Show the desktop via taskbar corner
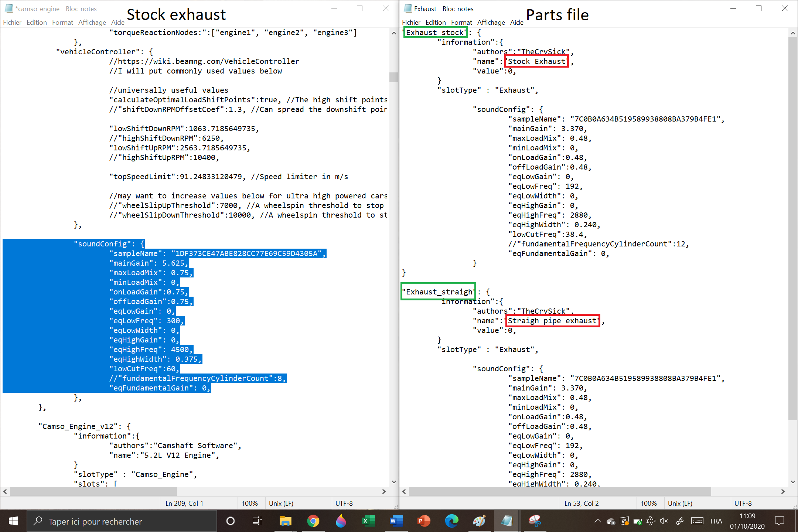The image size is (798, 532). 796,521
